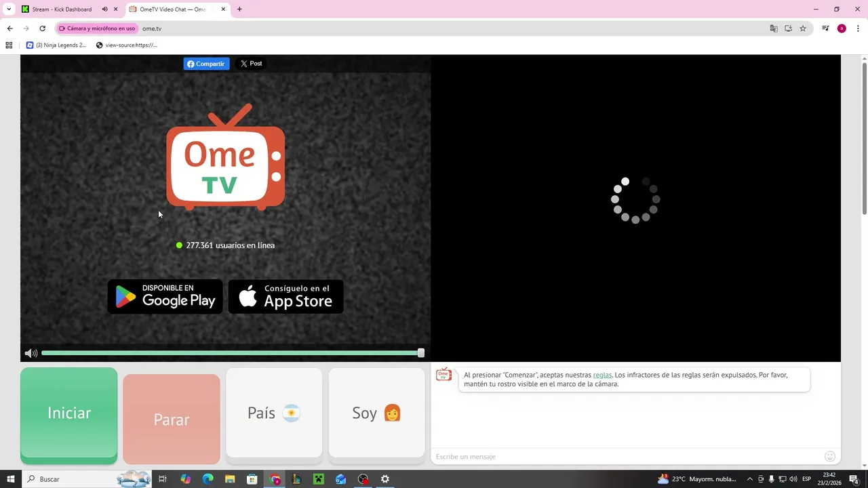
Task: Open the App Store download badge
Action: [285, 297]
